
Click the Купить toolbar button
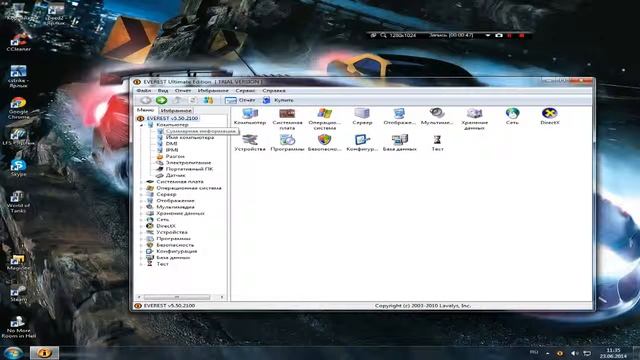pyautogui.click(x=278, y=100)
